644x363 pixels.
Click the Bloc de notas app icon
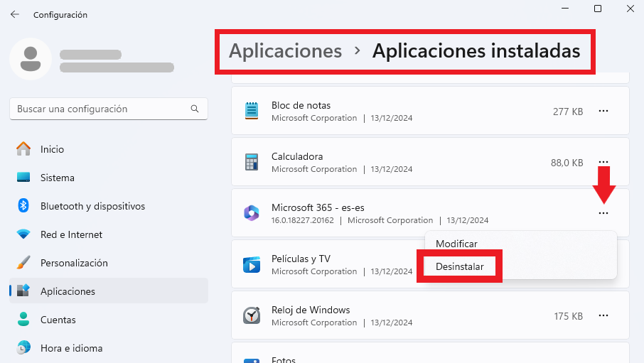tap(252, 111)
